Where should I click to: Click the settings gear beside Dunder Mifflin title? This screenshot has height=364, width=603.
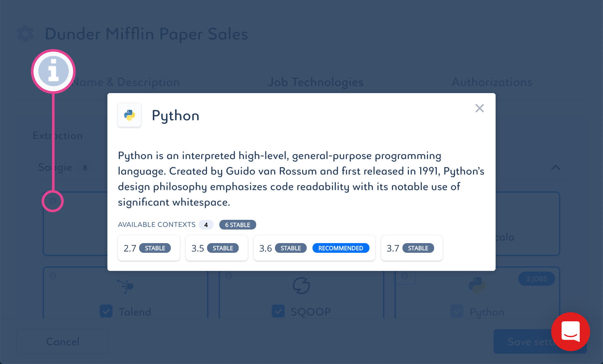tap(25, 34)
